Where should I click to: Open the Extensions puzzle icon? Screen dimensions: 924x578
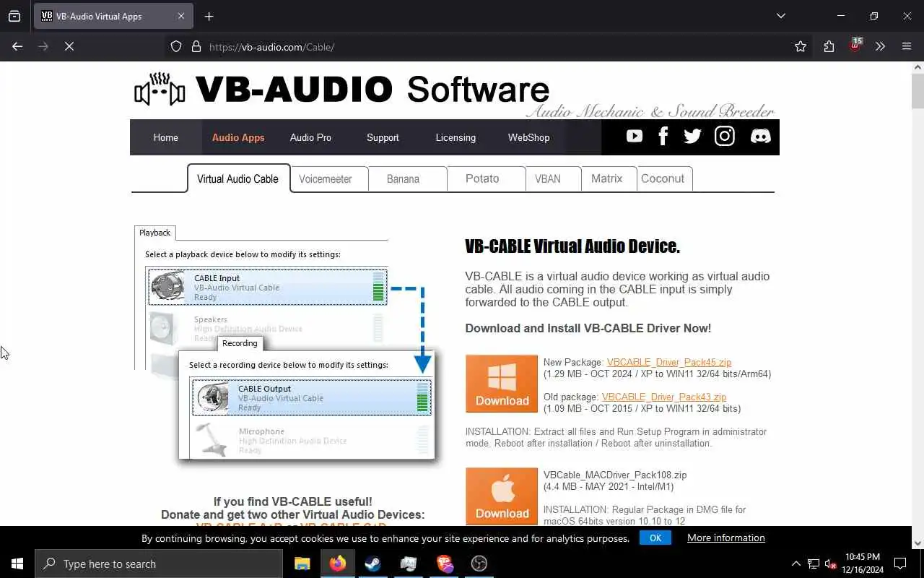point(829,47)
